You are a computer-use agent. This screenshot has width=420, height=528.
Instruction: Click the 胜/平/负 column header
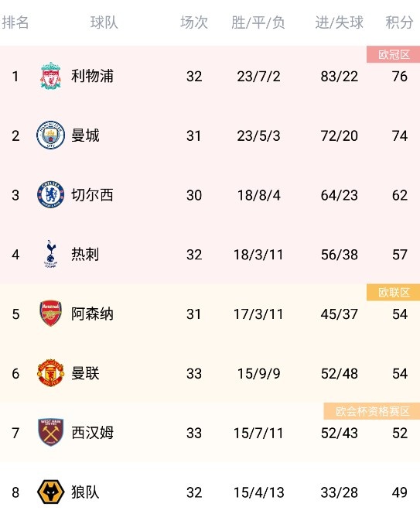[x=258, y=22]
